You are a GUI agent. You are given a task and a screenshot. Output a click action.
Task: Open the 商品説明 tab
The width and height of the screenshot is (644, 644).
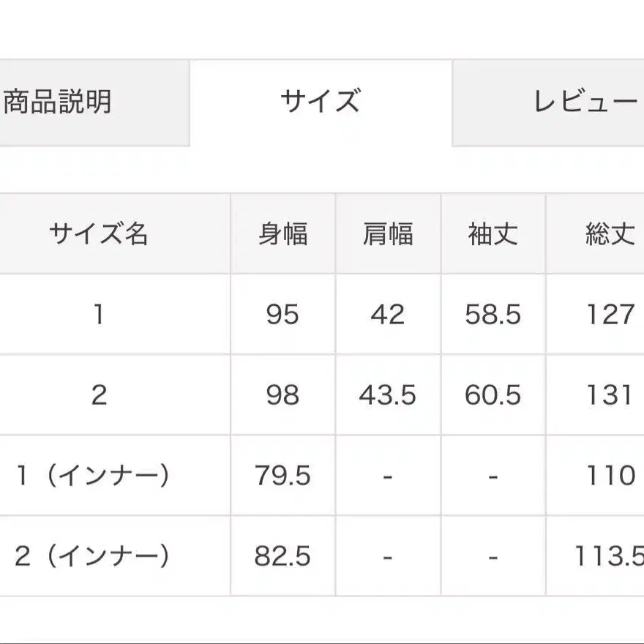click(x=59, y=102)
